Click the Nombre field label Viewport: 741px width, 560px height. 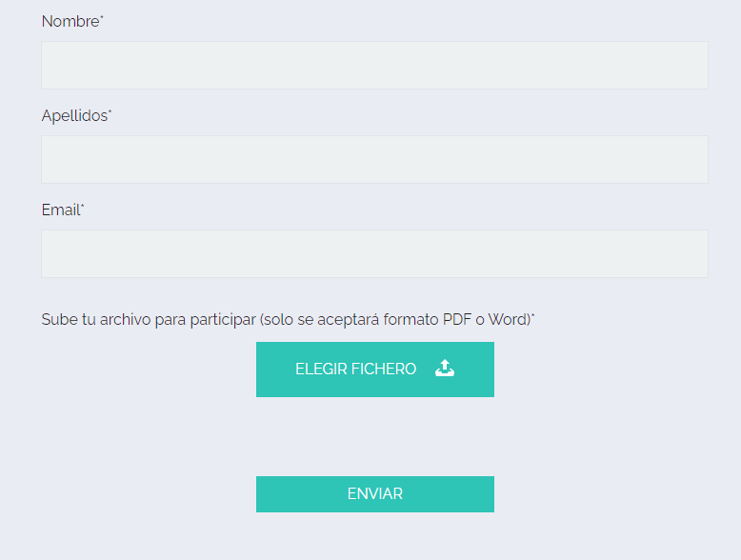(70, 21)
